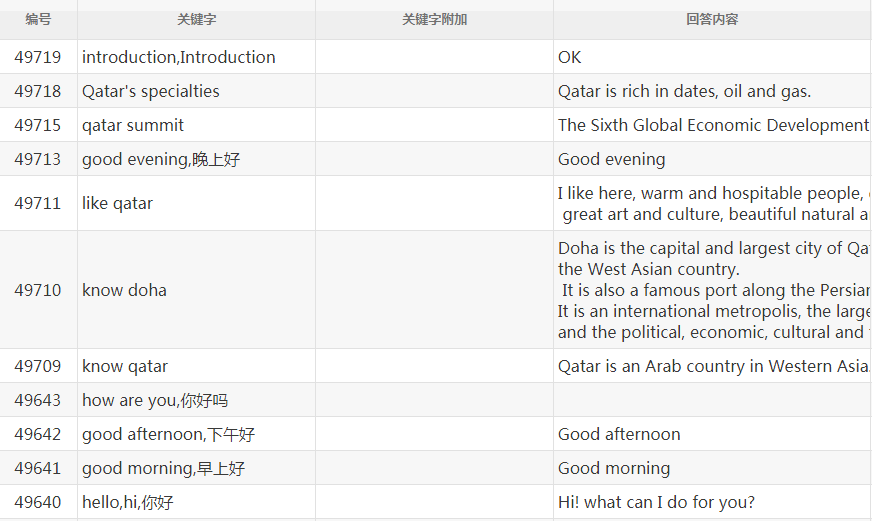Click the "Hi! what can I do for you?" answer
This screenshot has height=521, width=872.
point(656,502)
